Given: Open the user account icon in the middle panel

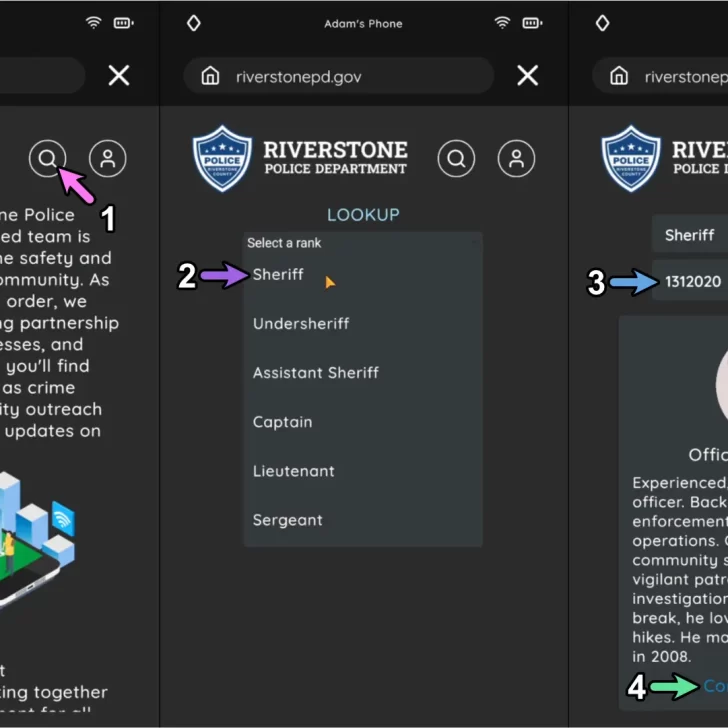Looking at the screenshot, I should (517, 158).
